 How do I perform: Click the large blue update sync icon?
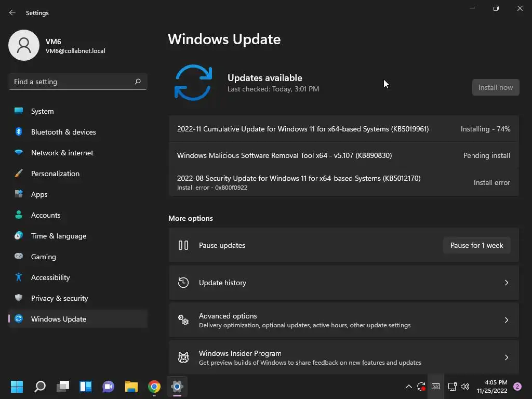click(193, 83)
